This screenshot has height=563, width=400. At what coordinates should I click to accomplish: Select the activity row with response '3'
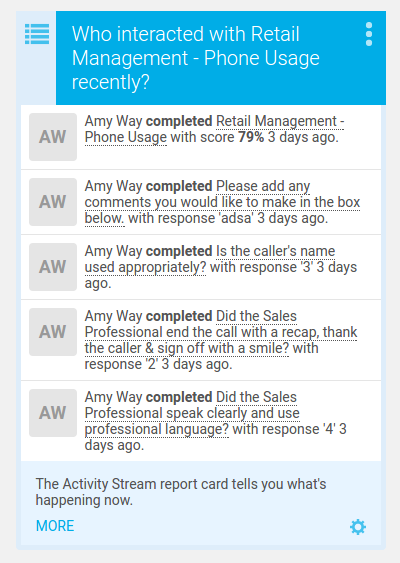[201, 267]
